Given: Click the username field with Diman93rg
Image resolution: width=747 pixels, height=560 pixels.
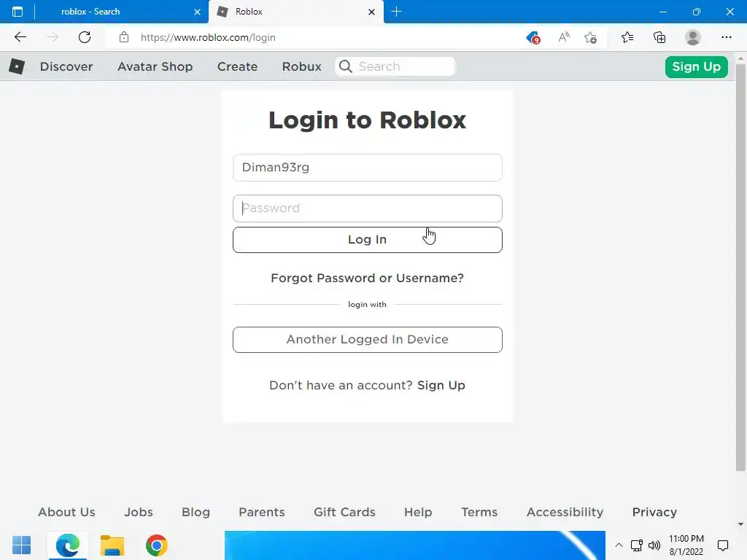Looking at the screenshot, I should pos(368,168).
